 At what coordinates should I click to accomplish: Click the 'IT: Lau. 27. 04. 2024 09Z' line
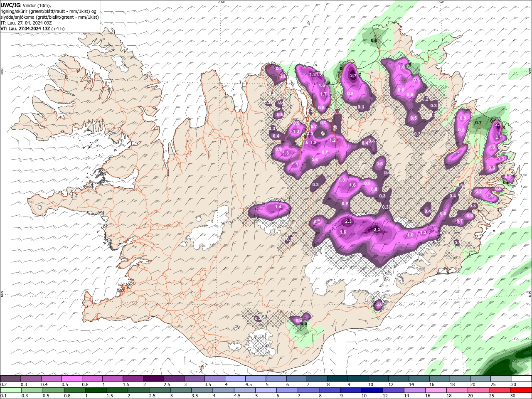(26, 23)
